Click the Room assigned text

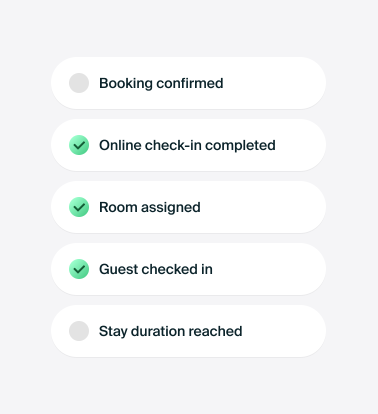150,207
